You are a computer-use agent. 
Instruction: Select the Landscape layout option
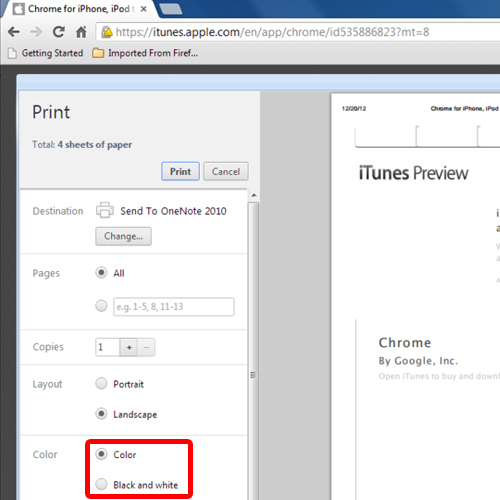(101, 414)
